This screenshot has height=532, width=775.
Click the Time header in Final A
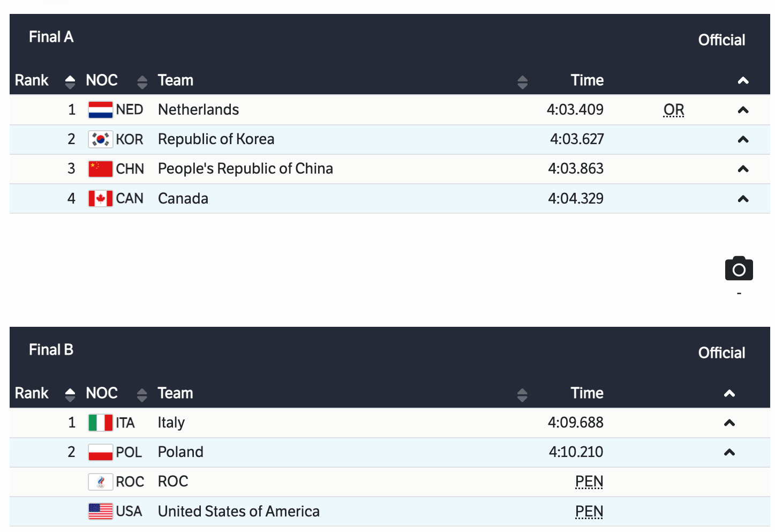pyautogui.click(x=587, y=80)
